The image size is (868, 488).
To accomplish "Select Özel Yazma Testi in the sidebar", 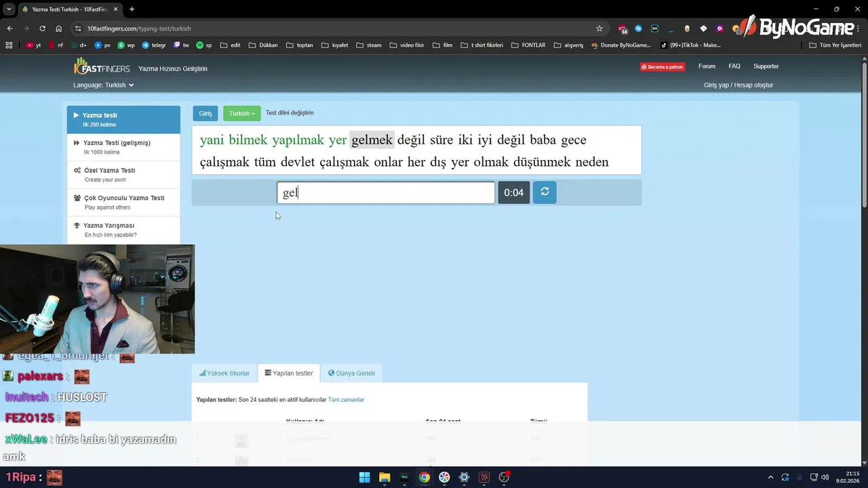I will [x=123, y=175].
